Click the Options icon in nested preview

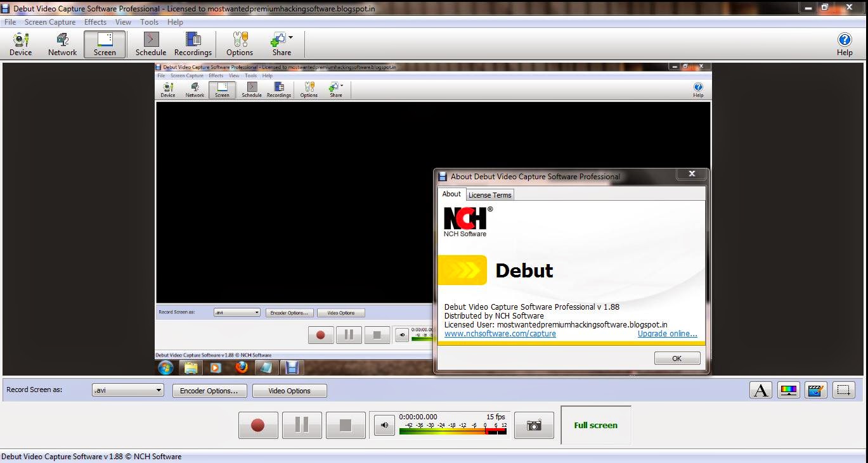coord(309,90)
